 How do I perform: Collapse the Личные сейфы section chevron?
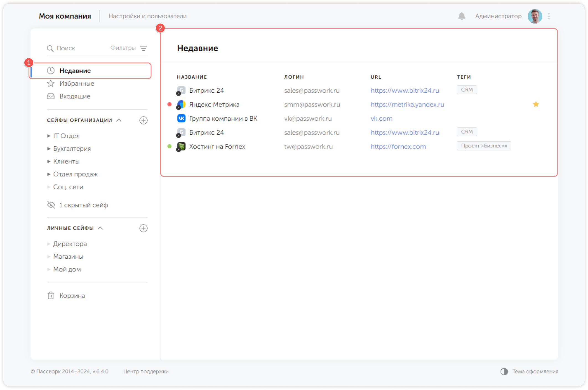pos(100,228)
